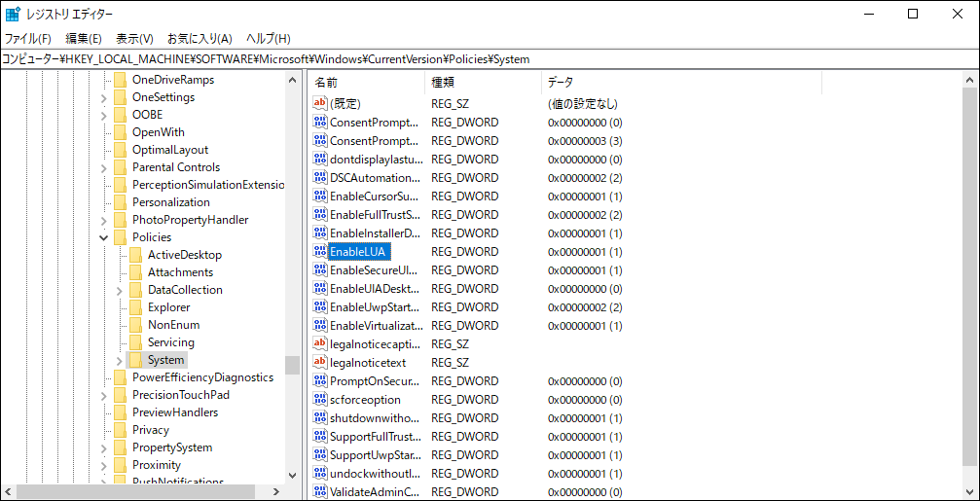The width and height of the screenshot is (980, 501).
Task: Select the Servicing key
Action: coord(170,342)
